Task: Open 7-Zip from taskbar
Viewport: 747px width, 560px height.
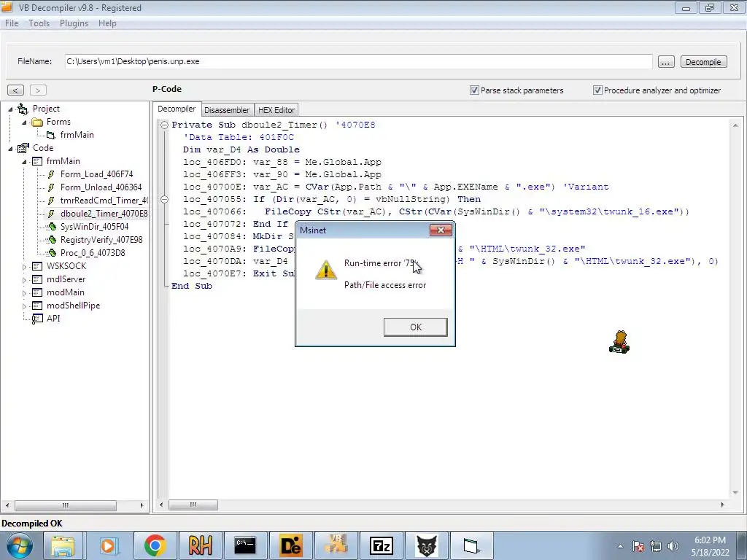Action: tap(382, 545)
